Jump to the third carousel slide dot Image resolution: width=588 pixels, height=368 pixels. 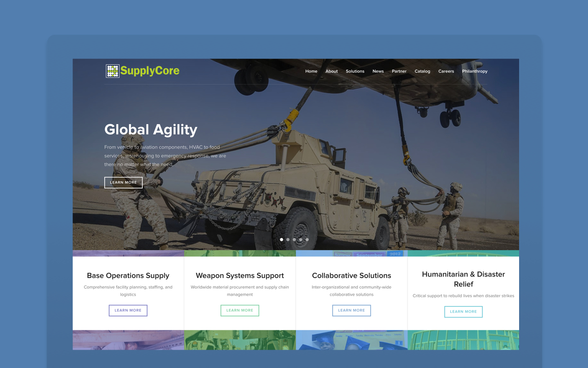coord(294,240)
